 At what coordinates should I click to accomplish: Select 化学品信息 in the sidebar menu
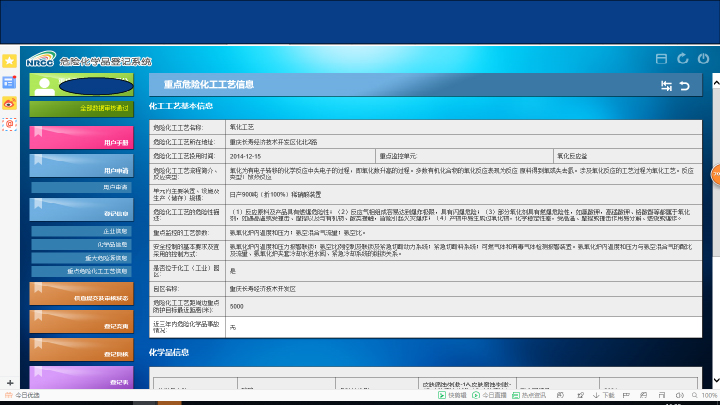(112, 244)
